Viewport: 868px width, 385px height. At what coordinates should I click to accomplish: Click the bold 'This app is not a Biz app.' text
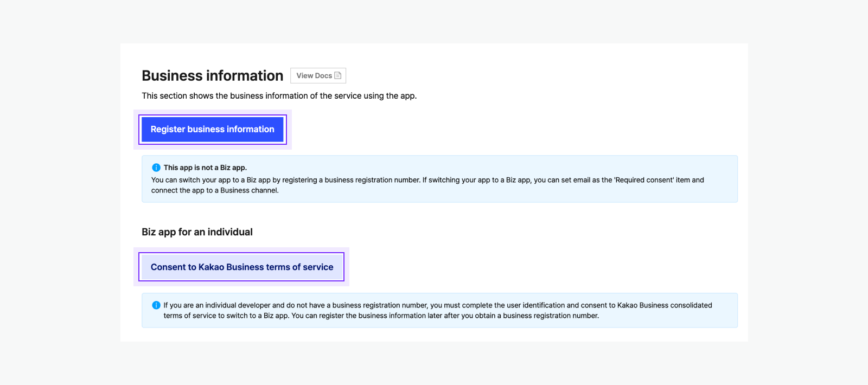205,168
